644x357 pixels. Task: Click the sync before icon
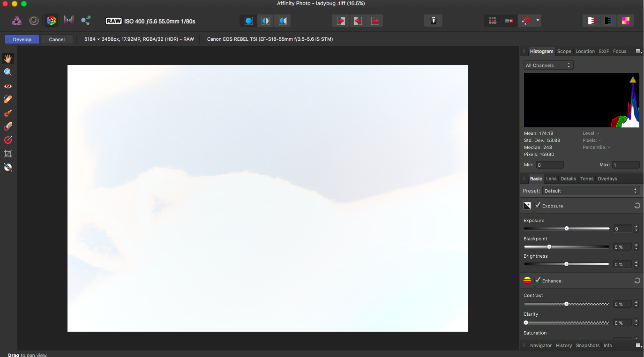coord(341,21)
